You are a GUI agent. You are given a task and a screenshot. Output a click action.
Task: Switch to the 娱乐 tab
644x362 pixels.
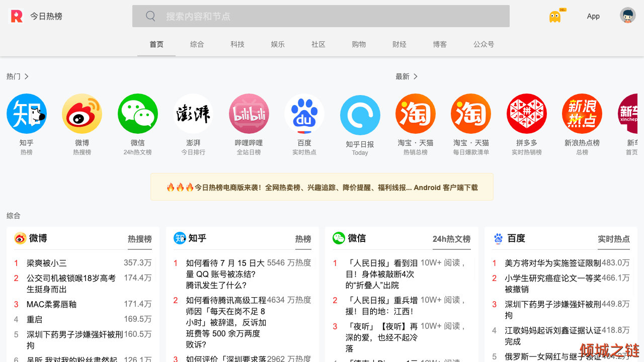[x=278, y=44]
